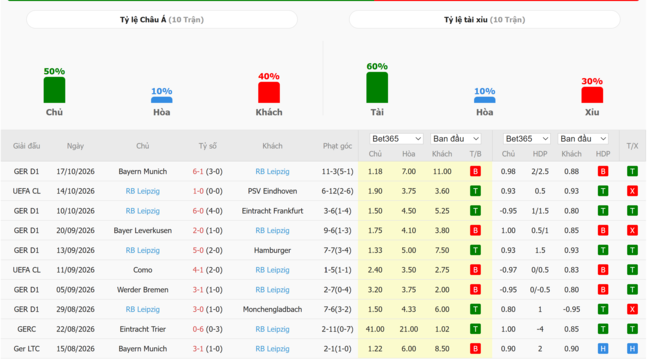The width and height of the screenshot is (650, 362).
Task: Open RB Leipzig link in 17/10/2026 row
Action: tap(272, 172)
